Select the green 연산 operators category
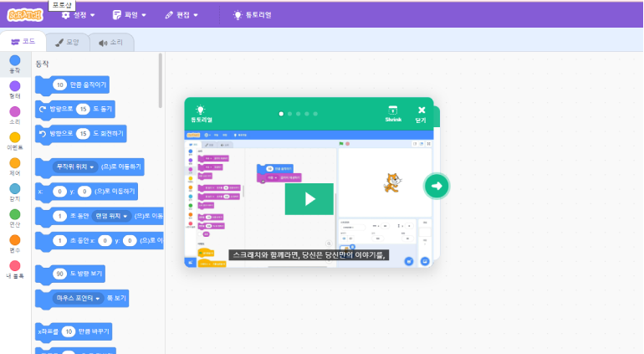The height and width of the screenshot is (354, 644). [x=15, y=218]
